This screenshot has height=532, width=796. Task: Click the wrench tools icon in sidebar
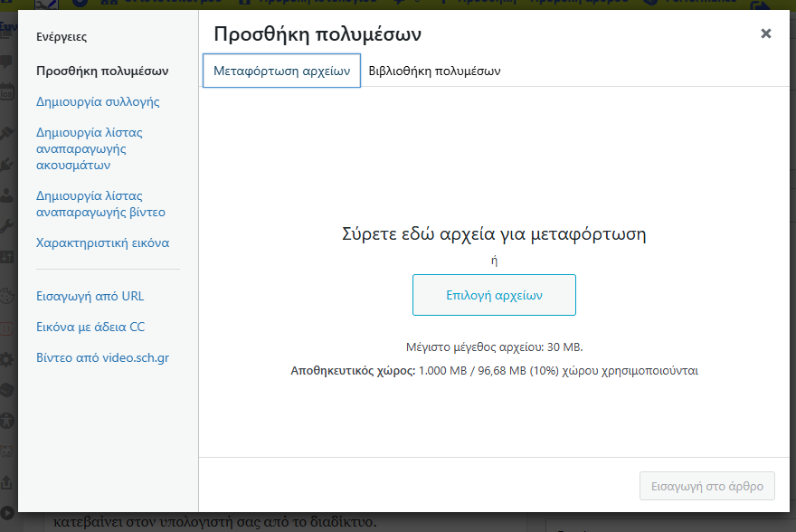[7, 226]
